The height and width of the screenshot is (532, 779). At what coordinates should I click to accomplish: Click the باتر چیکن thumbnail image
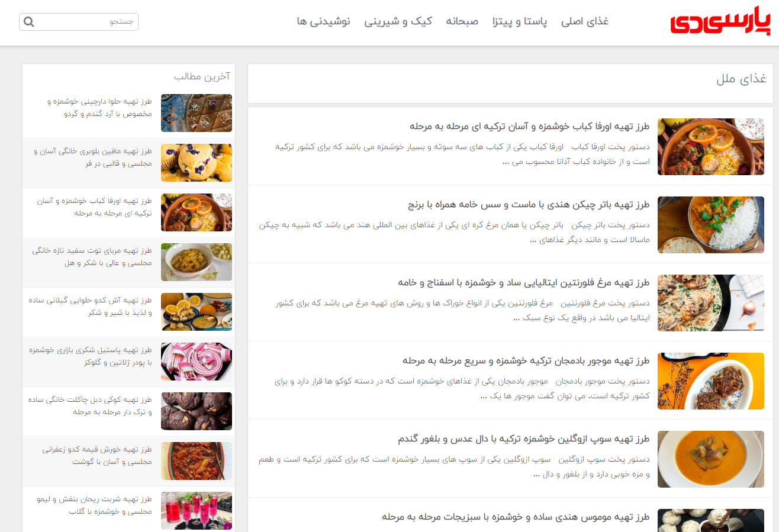(x=711, y=225)
